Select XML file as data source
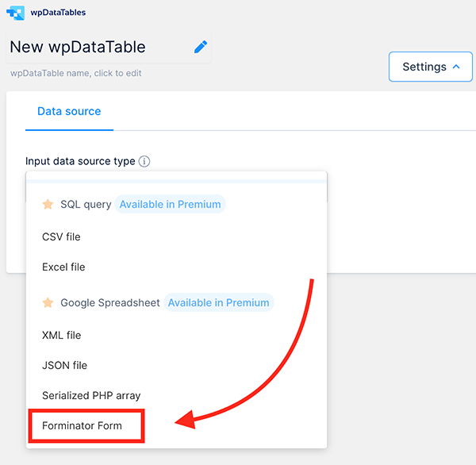The height and width of the screenshot is (465, 476). click(61, 335)
